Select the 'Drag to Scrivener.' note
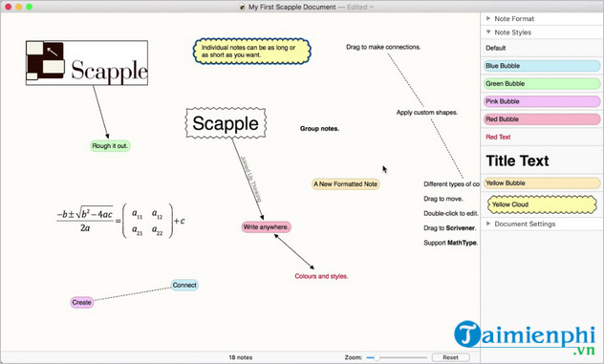The width and height of the screenshot is (604, 364). click(450, 228)
